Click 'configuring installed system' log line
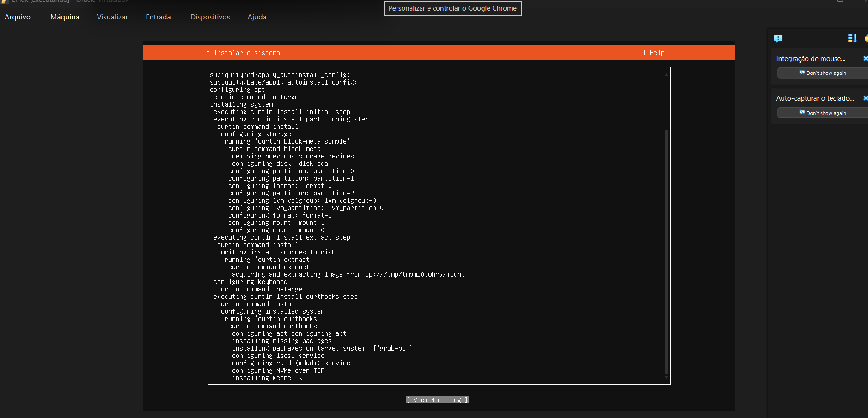This screenshot has width=868, height=418. click(273, 311)
